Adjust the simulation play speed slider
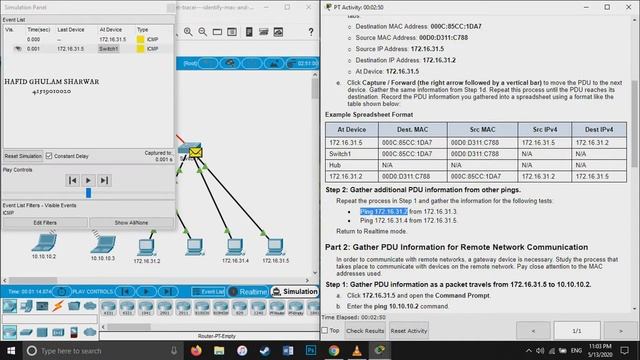The height and width of the screenshot is (360, 640). coord(88,193)
